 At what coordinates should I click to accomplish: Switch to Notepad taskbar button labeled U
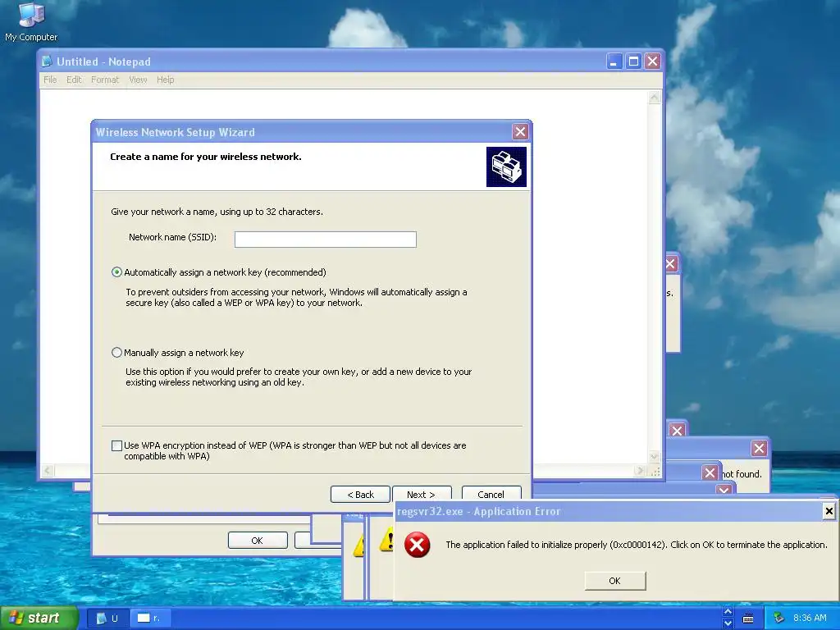click(107, 619)
